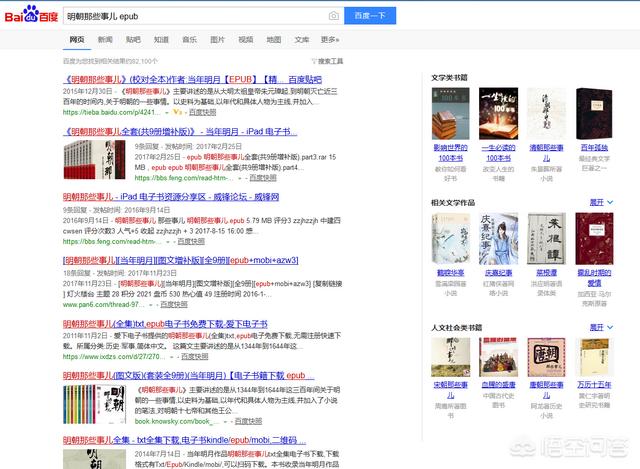Click the 血腥的盛唐 book cover

[x=498, y=357]
